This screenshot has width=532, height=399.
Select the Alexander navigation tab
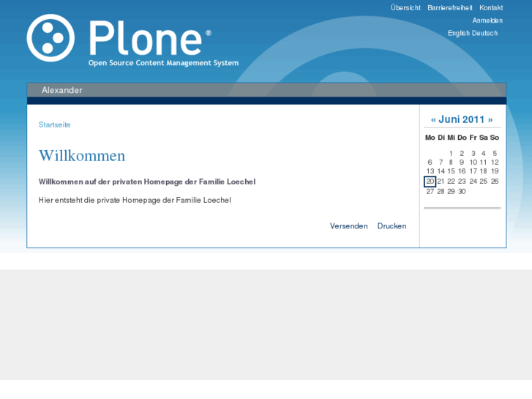click(x=61, y=90)
